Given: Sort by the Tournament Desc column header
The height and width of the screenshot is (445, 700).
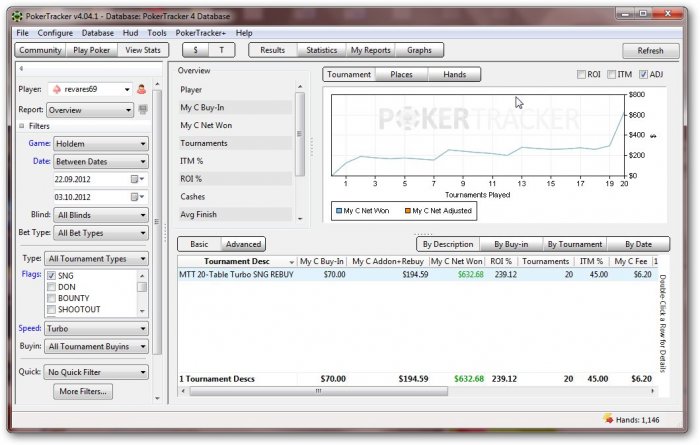Looking at the screenshot, I should click(x=237, y=262).
